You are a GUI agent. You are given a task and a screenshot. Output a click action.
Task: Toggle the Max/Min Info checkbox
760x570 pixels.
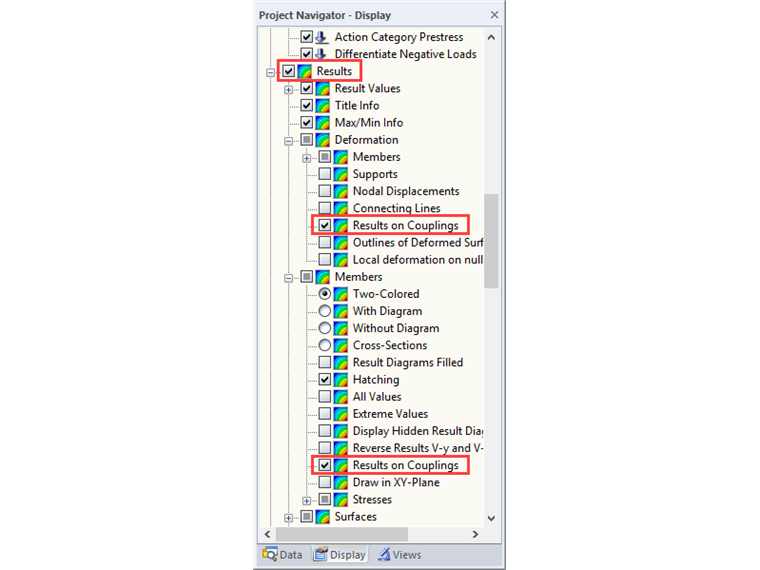(x=307, y=123)
